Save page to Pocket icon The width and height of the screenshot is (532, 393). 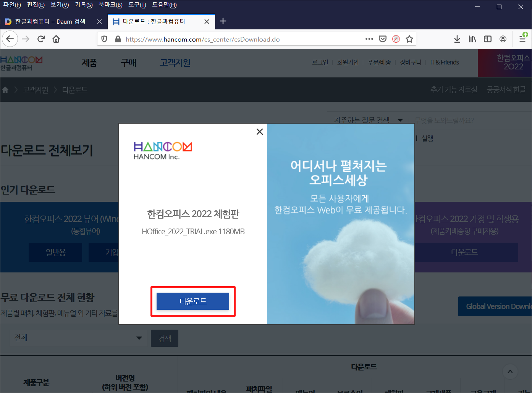(383, 39)
